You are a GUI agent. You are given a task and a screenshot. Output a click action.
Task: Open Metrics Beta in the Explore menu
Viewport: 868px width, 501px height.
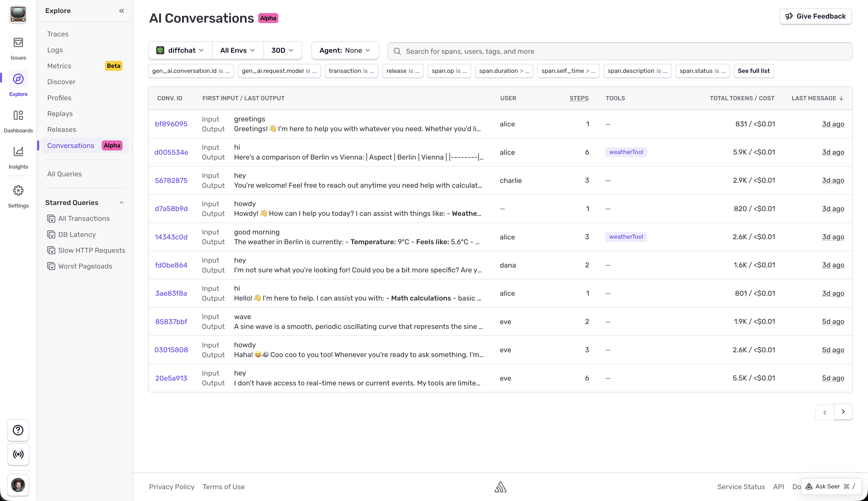tap(85, 66)
